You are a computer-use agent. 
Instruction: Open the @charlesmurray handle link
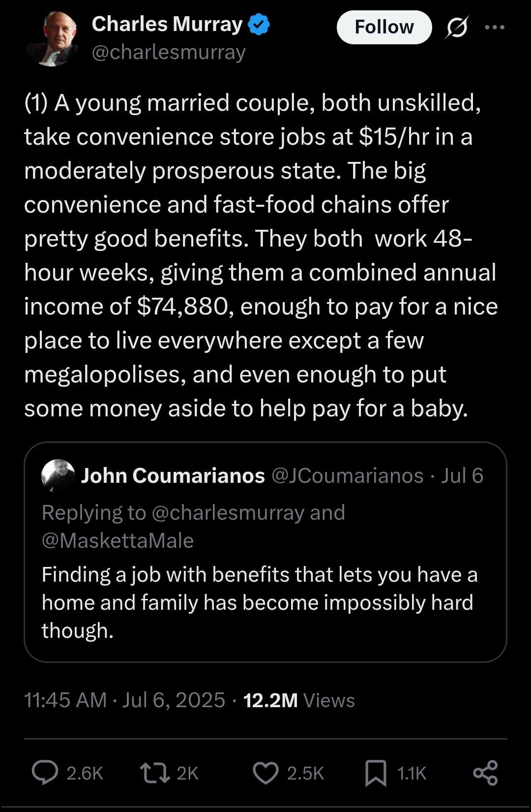pos(169,52)
